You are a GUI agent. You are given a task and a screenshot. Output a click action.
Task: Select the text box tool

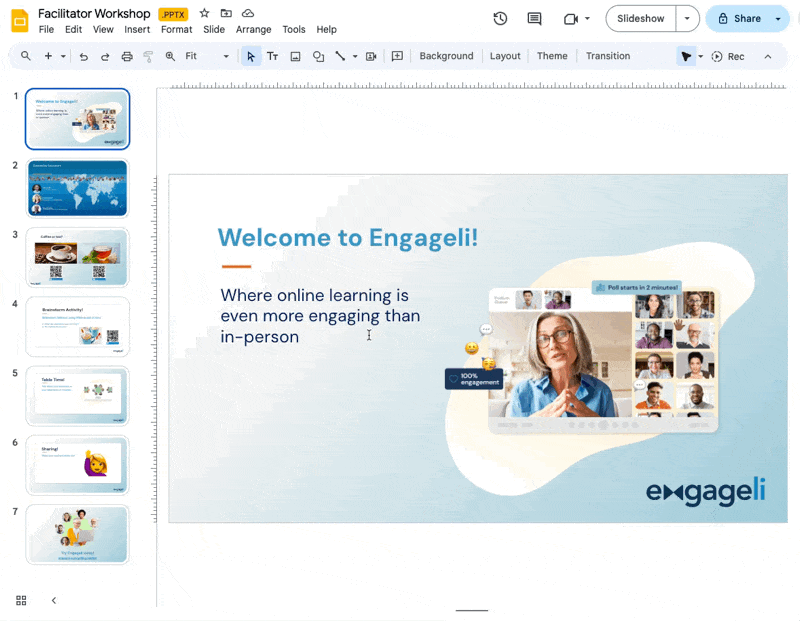pyautogui.click(x=272, y=57)
